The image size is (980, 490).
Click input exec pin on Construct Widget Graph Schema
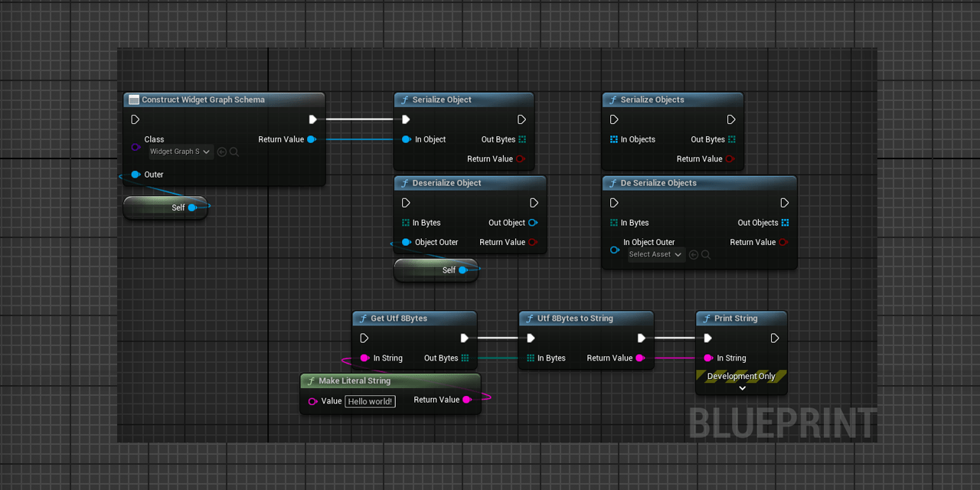pyautogui.click(x=136, y=119)
